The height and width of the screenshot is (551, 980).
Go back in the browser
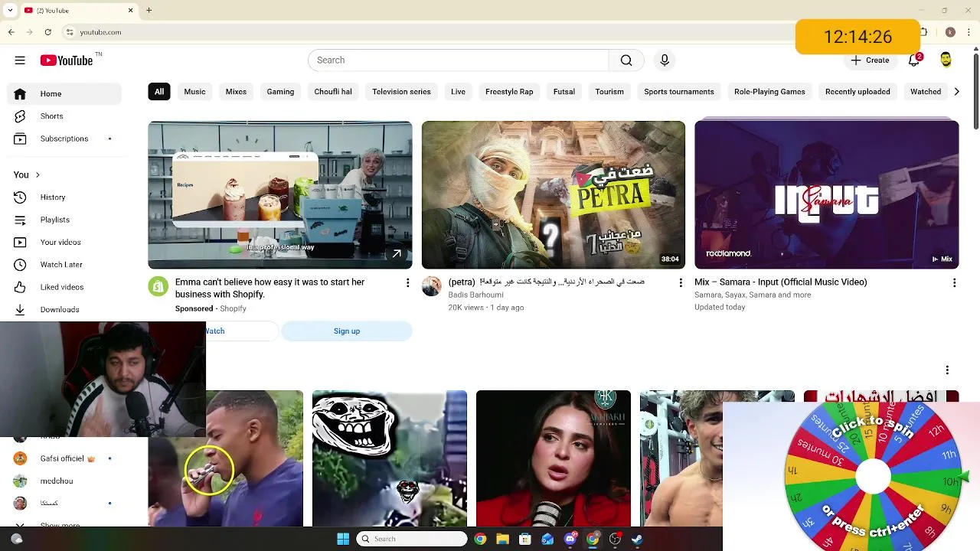(11, 32)
